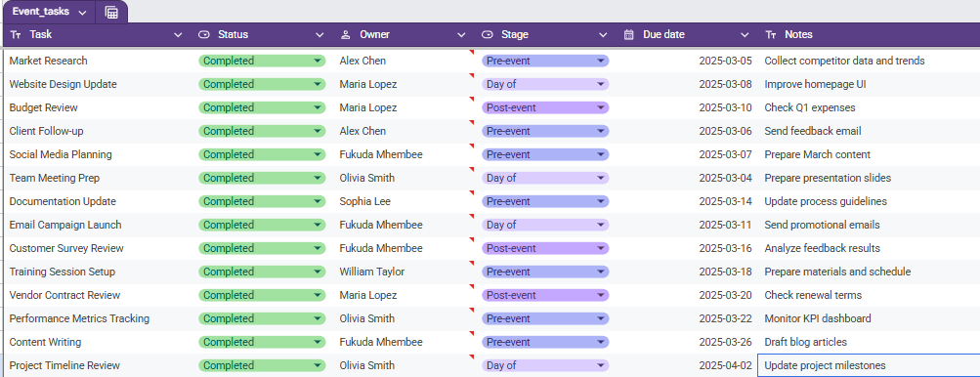The height and width of the screenshot is (377, 980).
Task: Select the Website Design Update task cell
Action: click(99, 84)
